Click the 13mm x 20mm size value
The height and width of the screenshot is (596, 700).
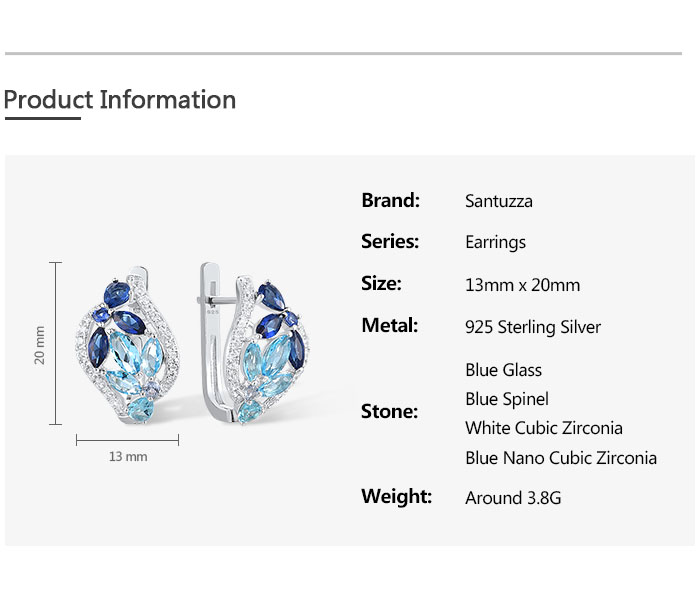click(x=522, y=285)
